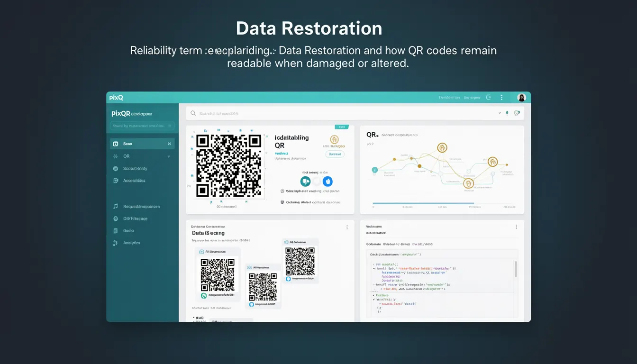This screenshot has width=637, height=364.
Task: Click the Accessibility icon in sidebar
Action: 115,181
